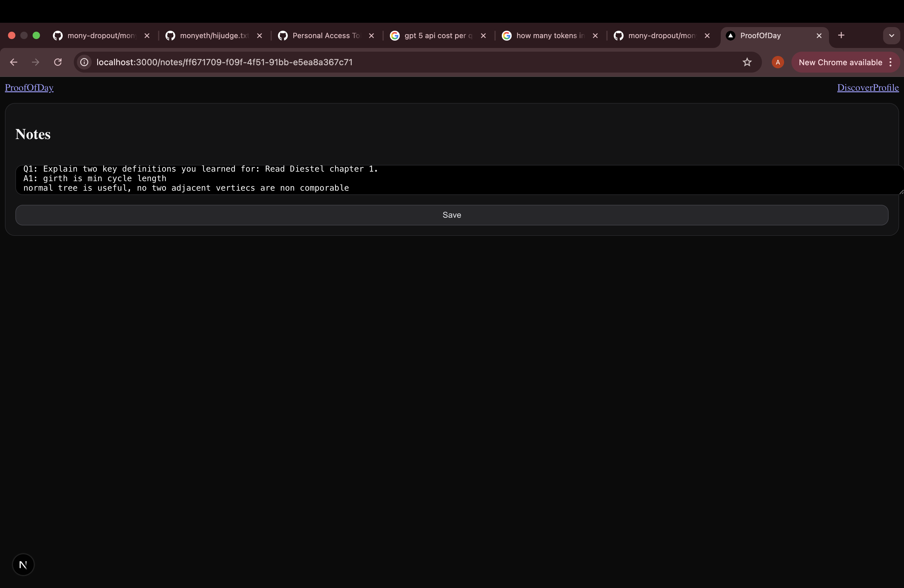
Task: Switch to gpt 5 api cost tab
Action: (438, 36)
